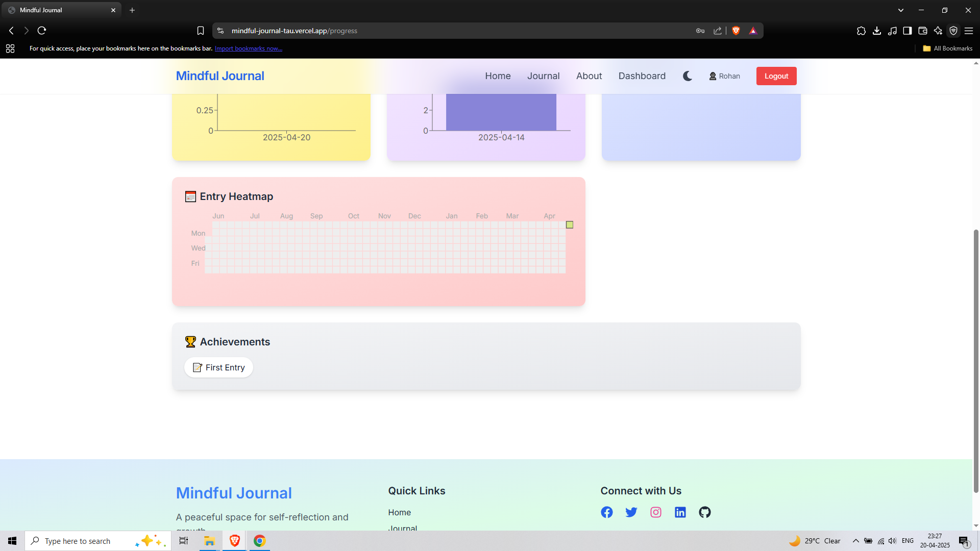Image resolution: width=980 pixels, height=551 pixels.
Task: Open GitHub social link icon
Action: (x=704, y=512)
